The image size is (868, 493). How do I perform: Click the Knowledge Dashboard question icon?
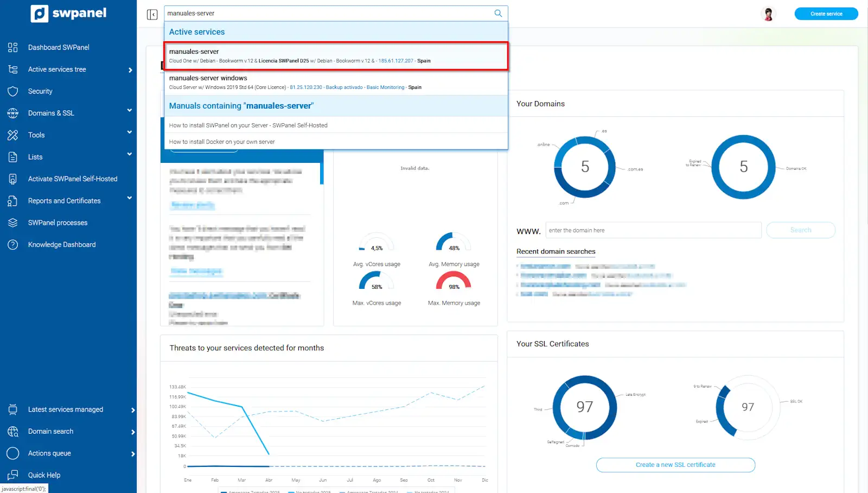click(x=13, y=244)
